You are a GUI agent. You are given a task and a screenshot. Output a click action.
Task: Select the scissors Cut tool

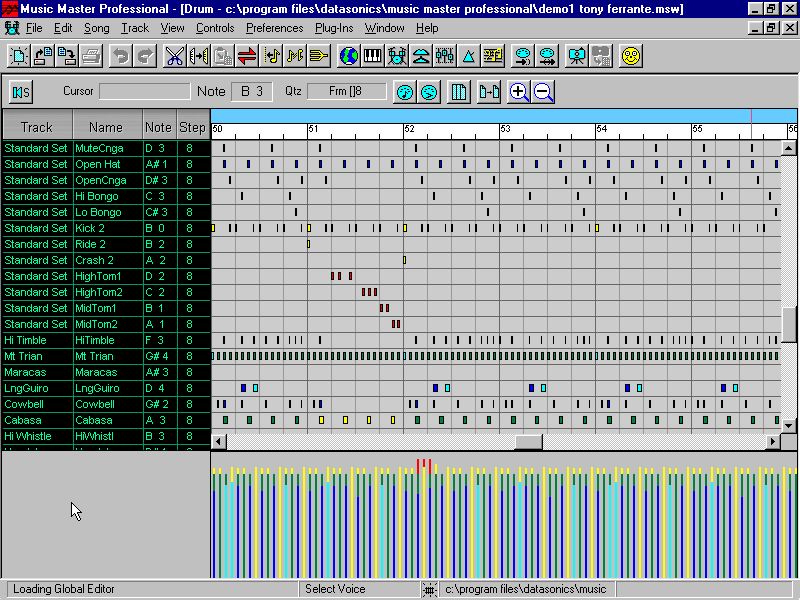pos(174,56)
